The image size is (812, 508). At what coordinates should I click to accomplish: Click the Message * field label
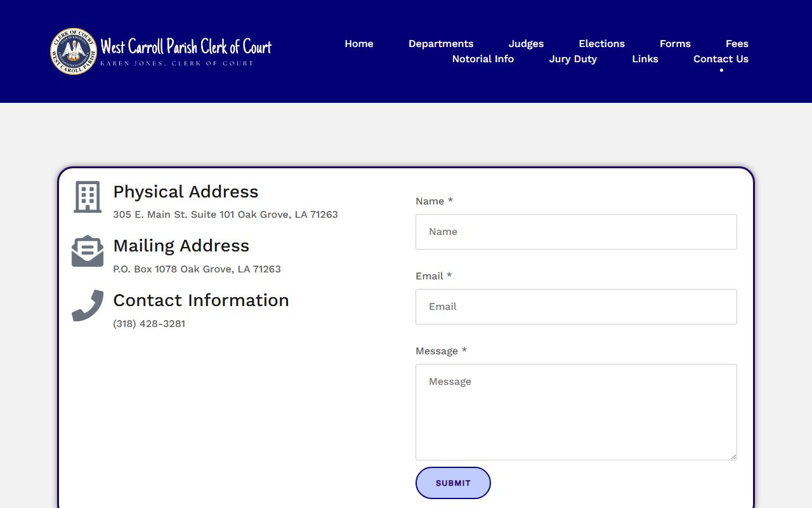click(x=442, y=351)
